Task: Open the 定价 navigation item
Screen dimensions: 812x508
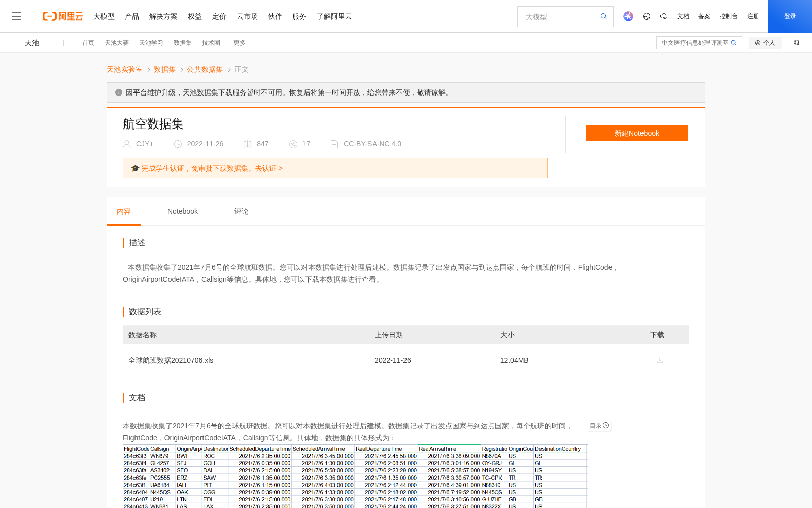Action: coord(219,16)
